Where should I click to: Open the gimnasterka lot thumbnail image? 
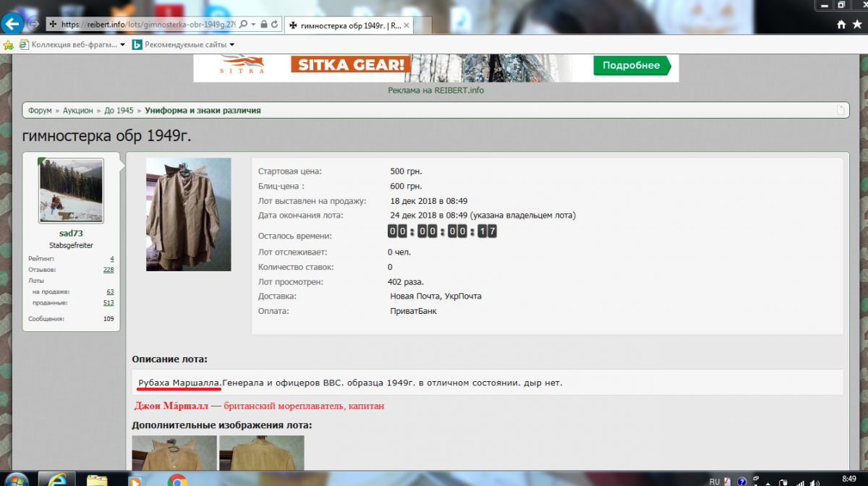[x=188, y=214]
